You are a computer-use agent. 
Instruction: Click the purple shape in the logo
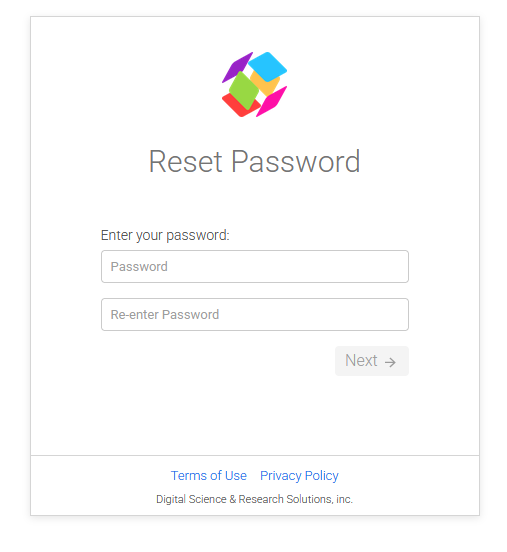pos(237,67)
